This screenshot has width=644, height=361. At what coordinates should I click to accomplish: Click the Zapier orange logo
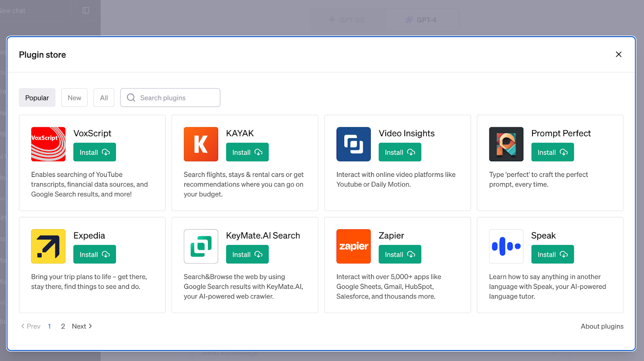coord(353,246)
